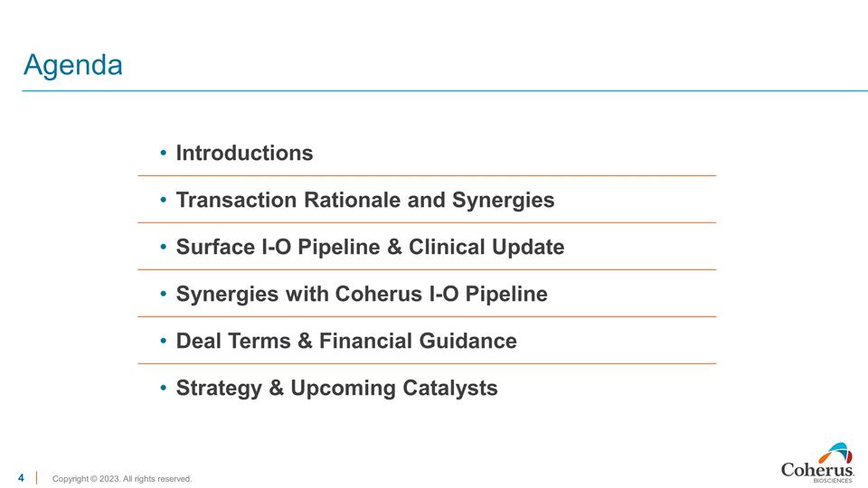Click the bullet before Synergies with Coherus
The width and height of the screenshot is (868, 488).
tap(163, 295)
